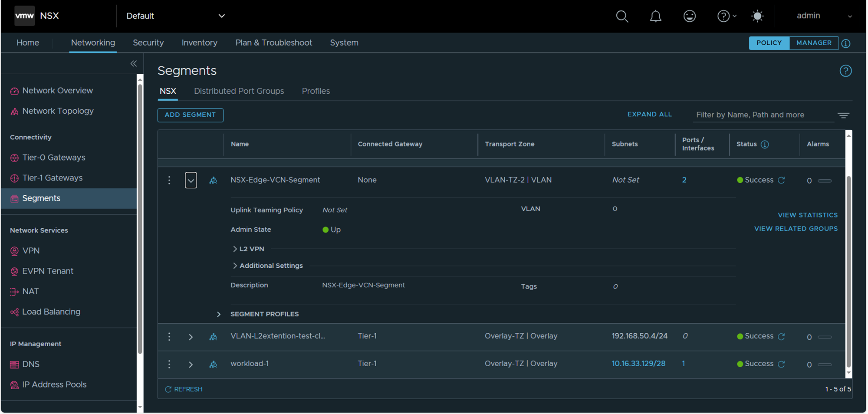Select the NSX segments tab
This screenshot has height=414, width=868.
tap(168, 91)
